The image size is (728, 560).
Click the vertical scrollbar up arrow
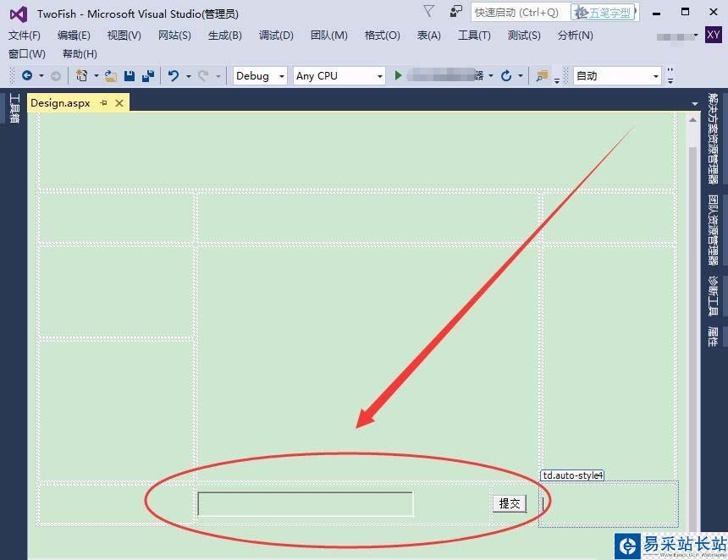(x=692, y=120)
